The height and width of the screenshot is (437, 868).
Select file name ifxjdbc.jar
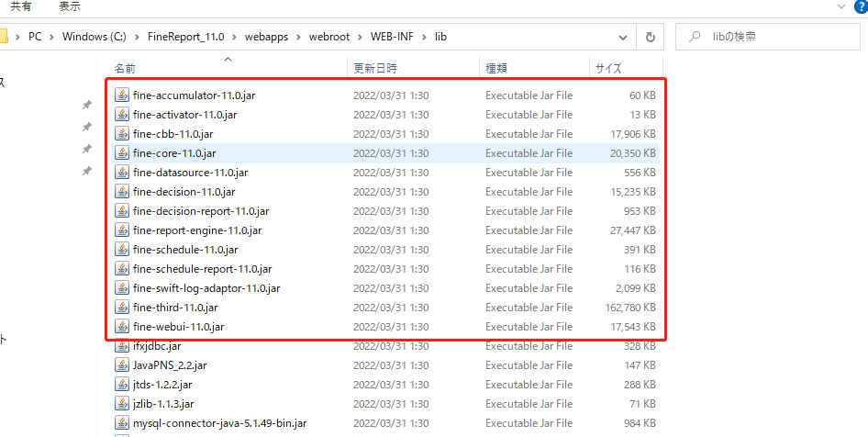pos(157,347)
